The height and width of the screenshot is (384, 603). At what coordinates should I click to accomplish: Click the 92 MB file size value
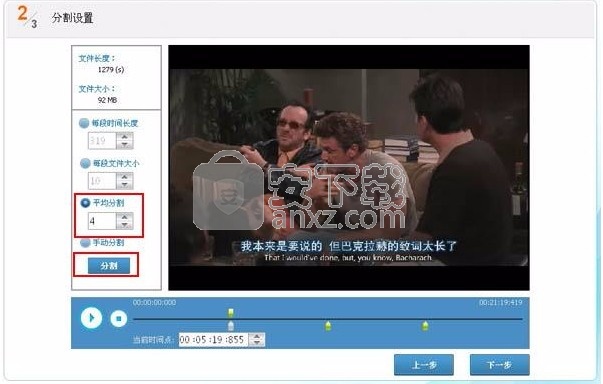107,100
